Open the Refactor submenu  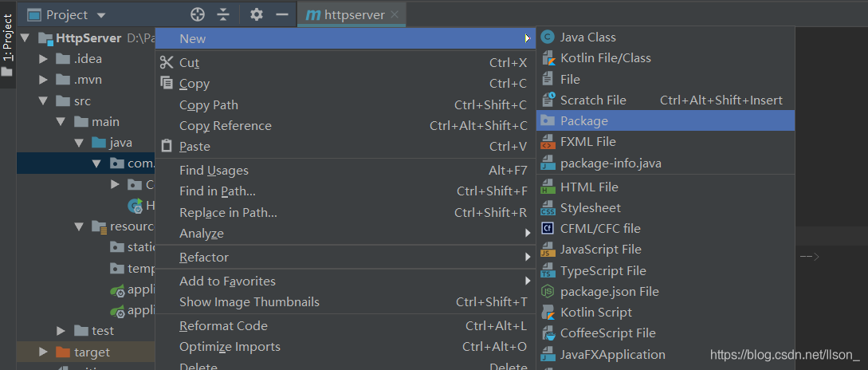coord(204,258)
